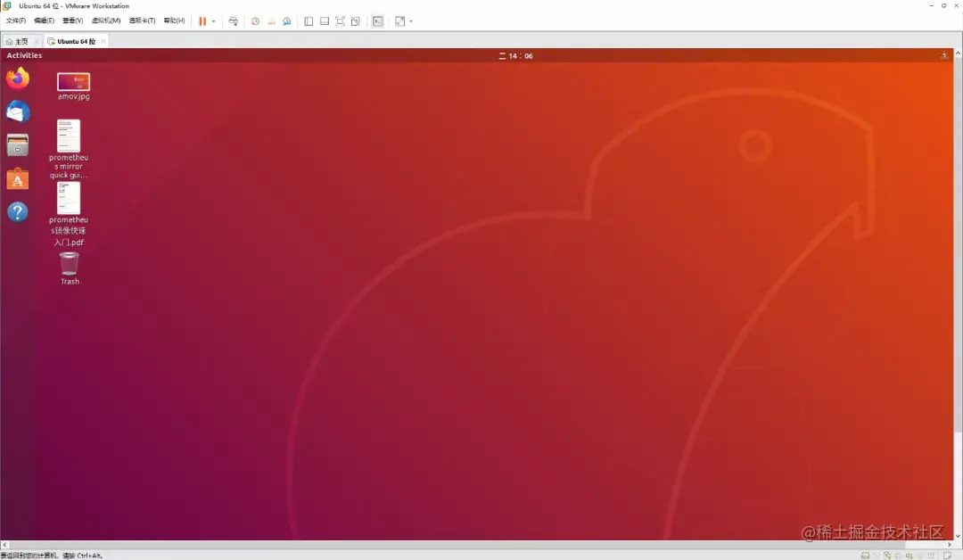This screenshot has height=560, width=963.
Task: Send Ctrl+Alt+Del toolbar icon
Action: [234, 21]
